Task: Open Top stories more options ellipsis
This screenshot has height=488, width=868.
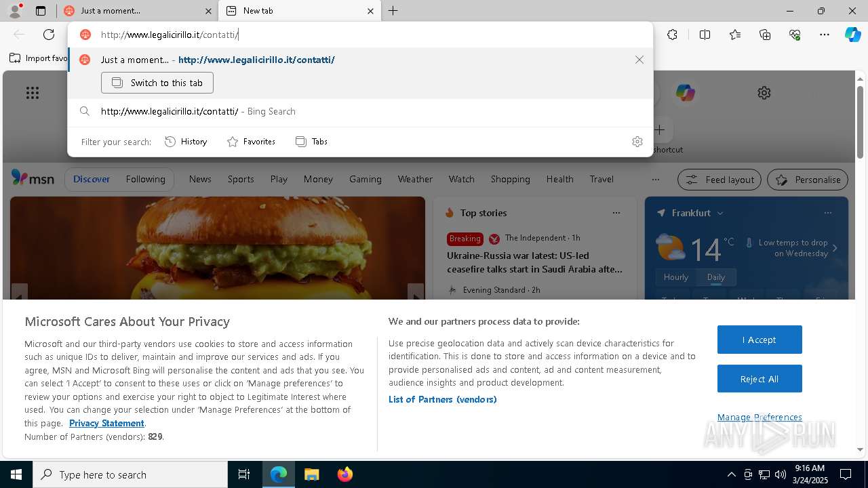Action: click(x=616, y=213)
